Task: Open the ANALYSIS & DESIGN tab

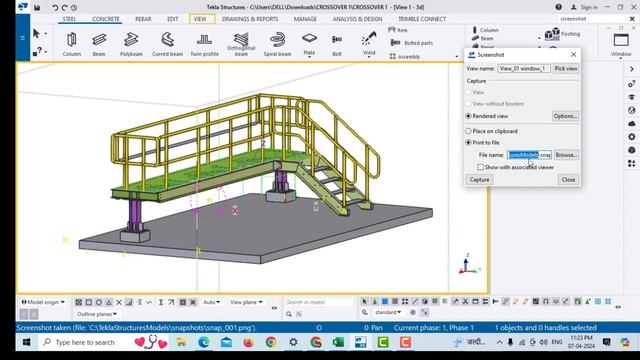Action: pos(357,19)
